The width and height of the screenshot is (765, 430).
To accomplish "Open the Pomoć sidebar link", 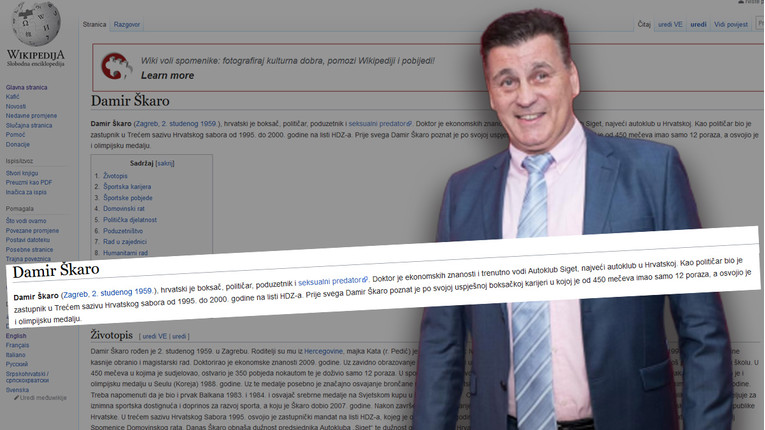I will click(x=15, y=135).
